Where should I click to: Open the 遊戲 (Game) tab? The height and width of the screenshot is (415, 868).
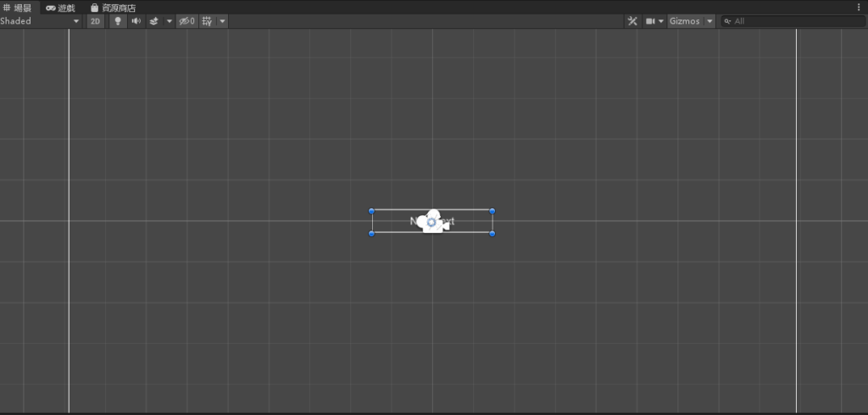click(x=61, y=8)
